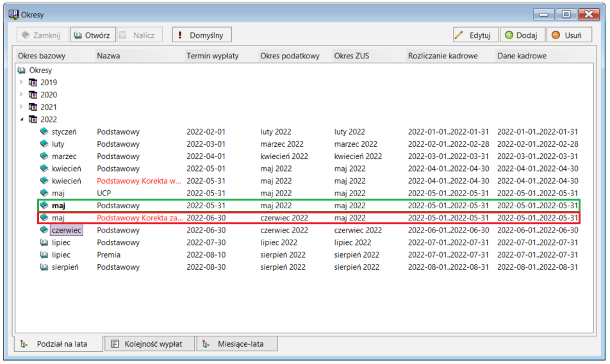
Task: Click the Okresy root book icon
Action: 22,70
